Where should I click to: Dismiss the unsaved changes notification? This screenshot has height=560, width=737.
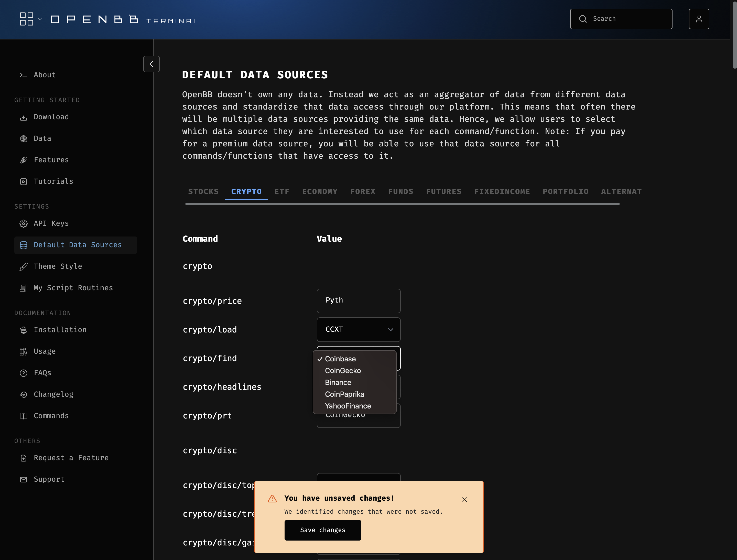465,499
